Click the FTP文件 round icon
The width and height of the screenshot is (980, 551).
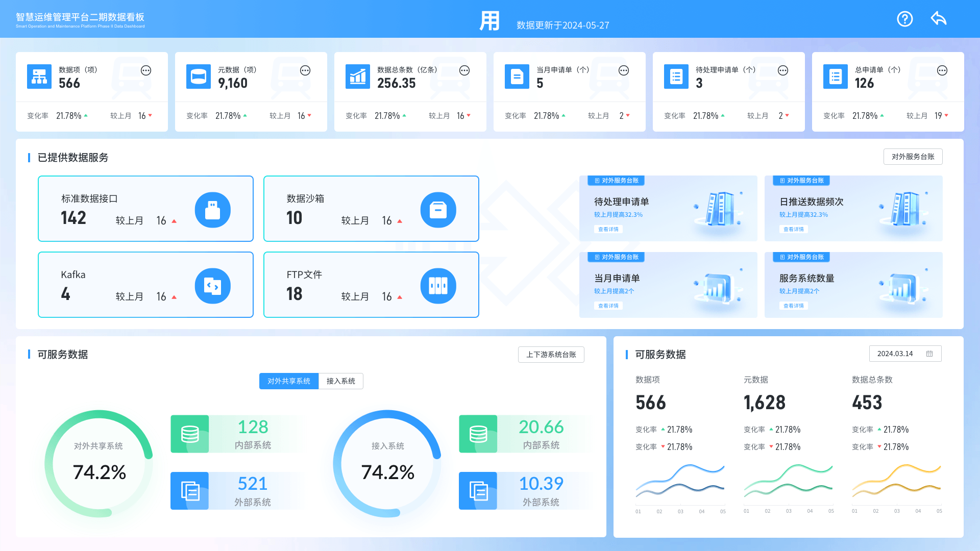click(438, 286)
